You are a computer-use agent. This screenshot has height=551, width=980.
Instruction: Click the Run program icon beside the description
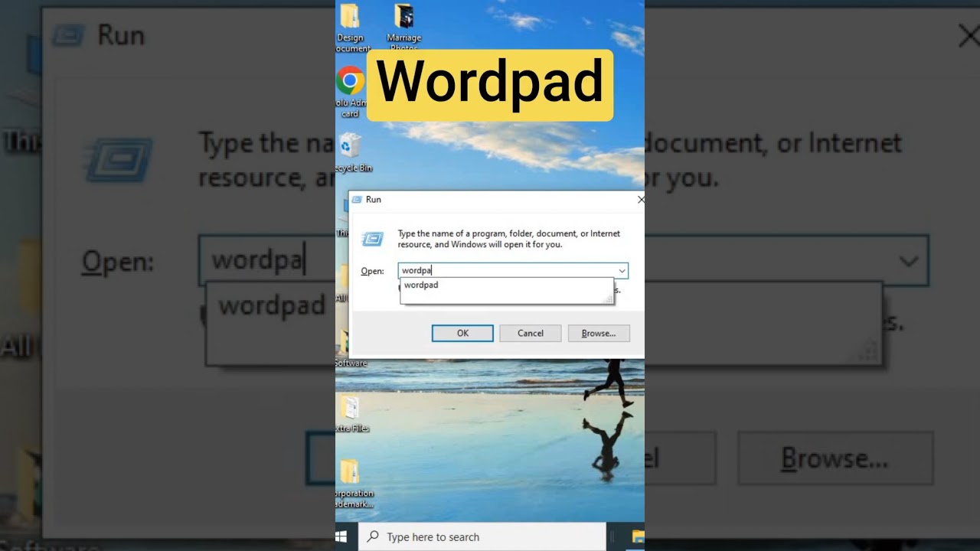click(372, 240)
